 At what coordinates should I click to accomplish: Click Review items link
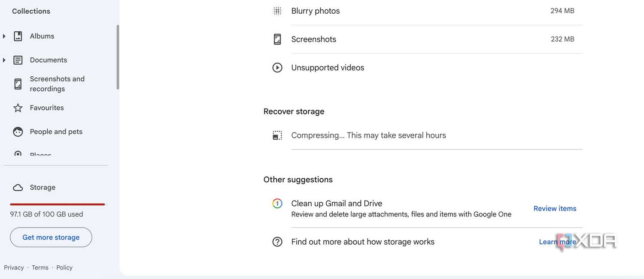[555, 208]
